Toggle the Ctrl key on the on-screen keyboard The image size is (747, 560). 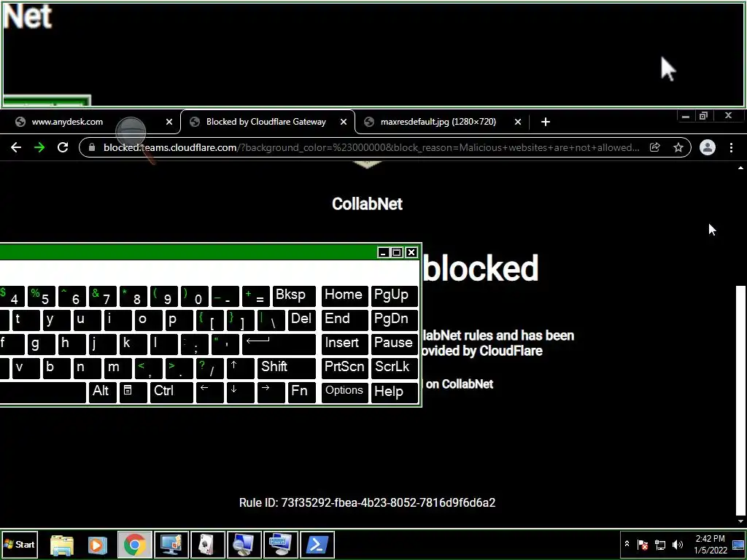[x=171, y=392]
